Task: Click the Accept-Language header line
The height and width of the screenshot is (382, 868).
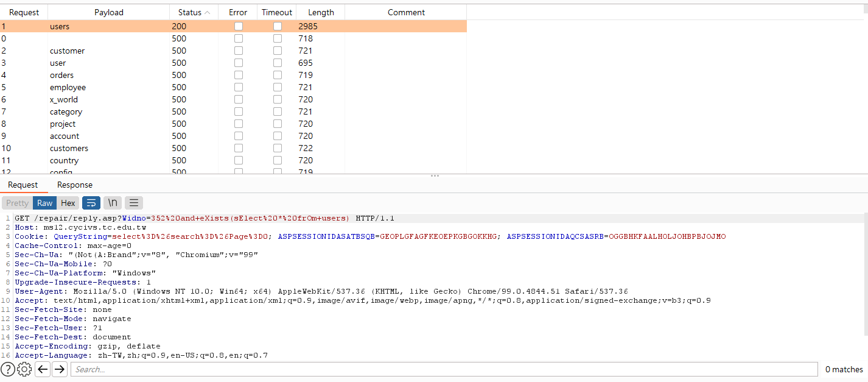Action: point(141,355)
